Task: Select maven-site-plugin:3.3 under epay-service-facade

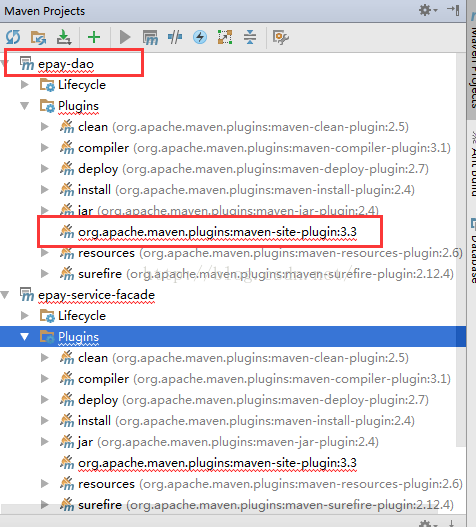Action: pos(217,463)
